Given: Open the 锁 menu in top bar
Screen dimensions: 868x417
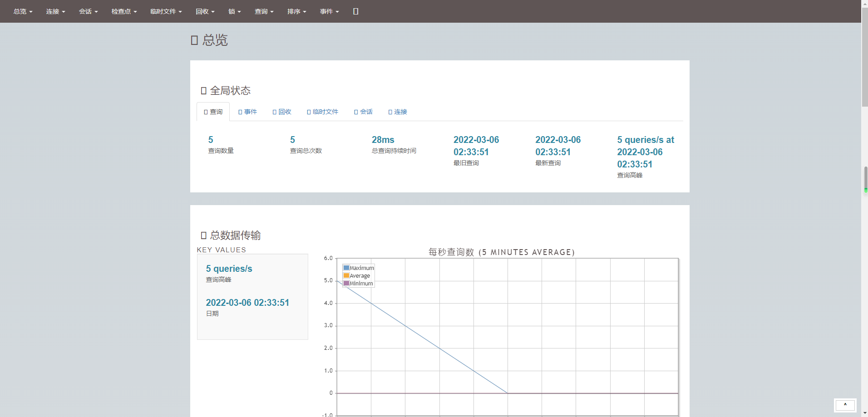Looking at the screenshot, I should click(x=235, y=11).
